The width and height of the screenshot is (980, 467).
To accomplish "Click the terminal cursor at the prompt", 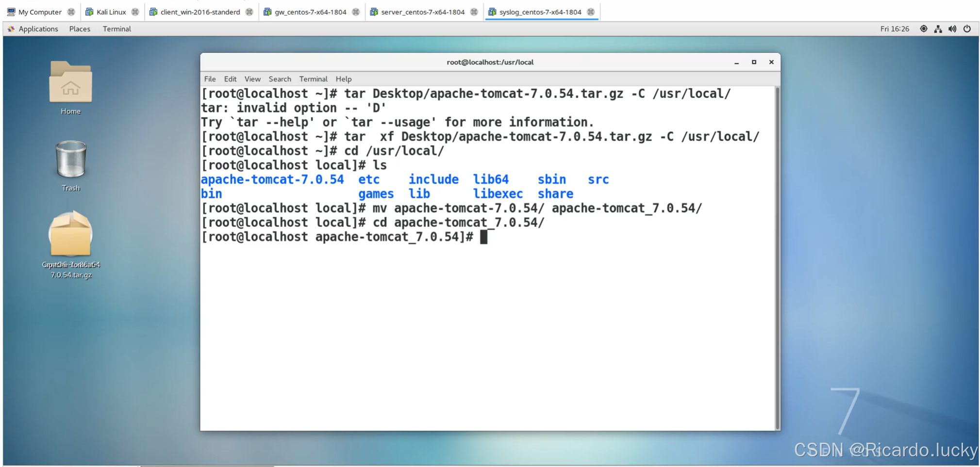I will [483, 237].
